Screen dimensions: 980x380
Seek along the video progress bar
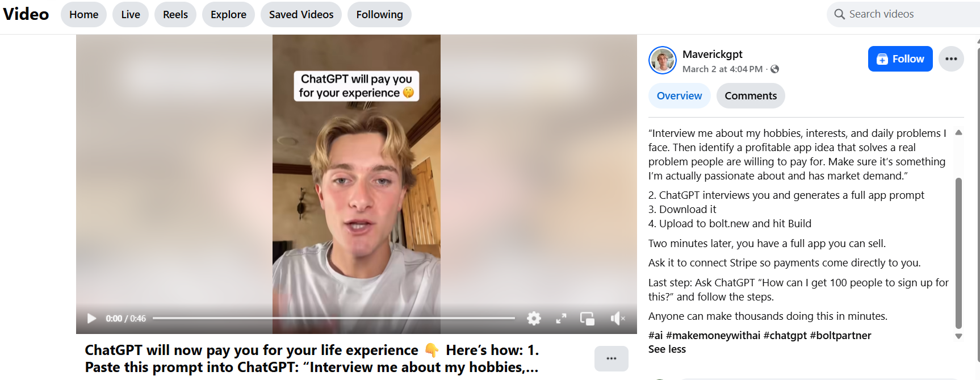click(333, 318)
